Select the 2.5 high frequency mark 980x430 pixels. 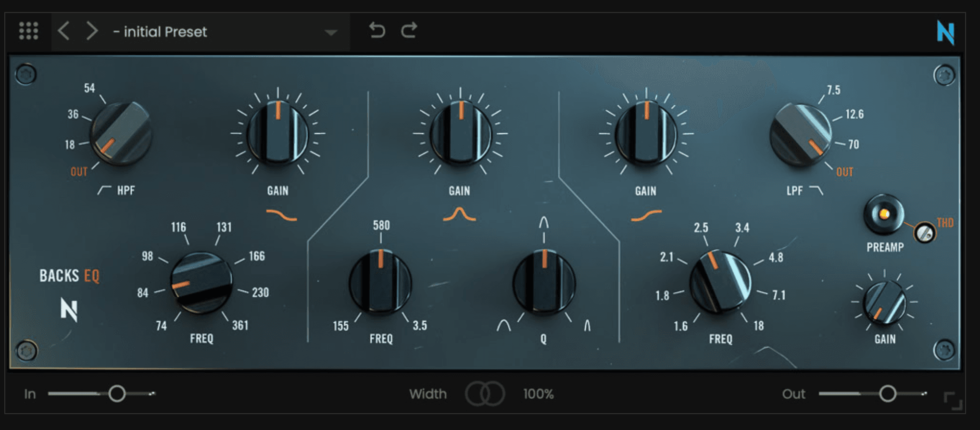coord(701,228)
